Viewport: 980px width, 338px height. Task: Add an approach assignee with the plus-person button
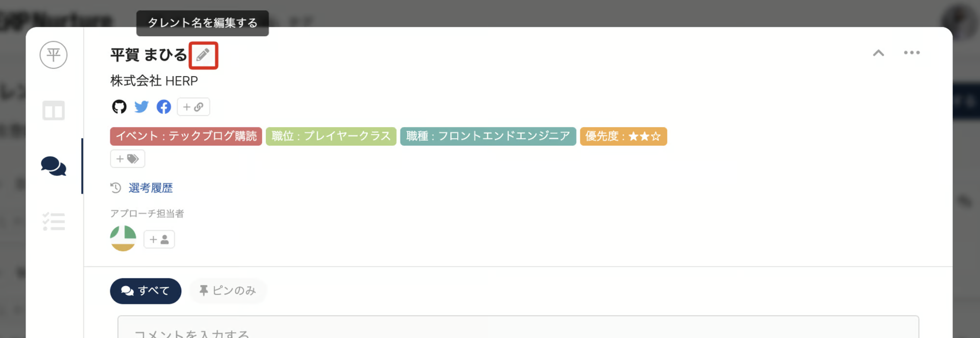coord(159,239)
